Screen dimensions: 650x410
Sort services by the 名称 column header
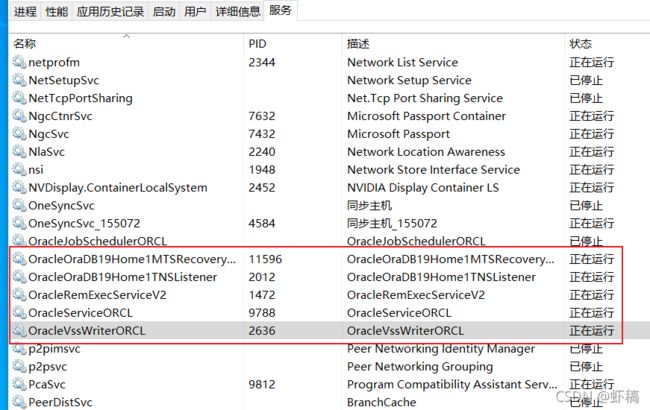[126, 44]
